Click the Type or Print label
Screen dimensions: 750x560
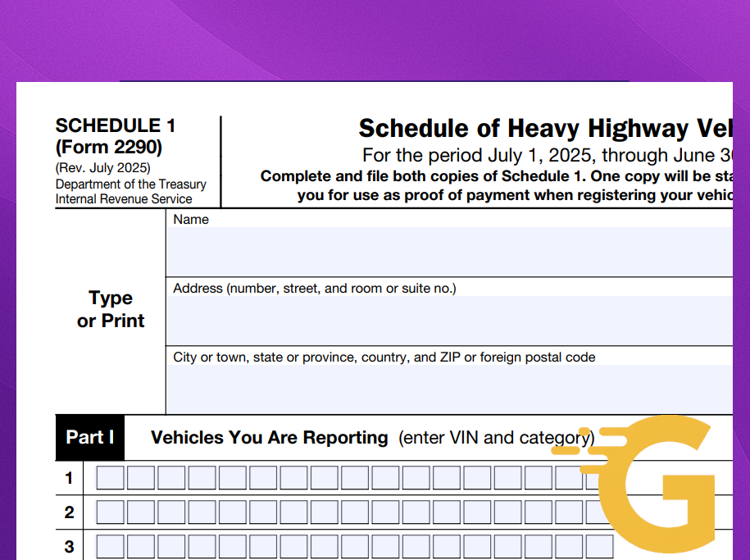click(x=111, y=309)
